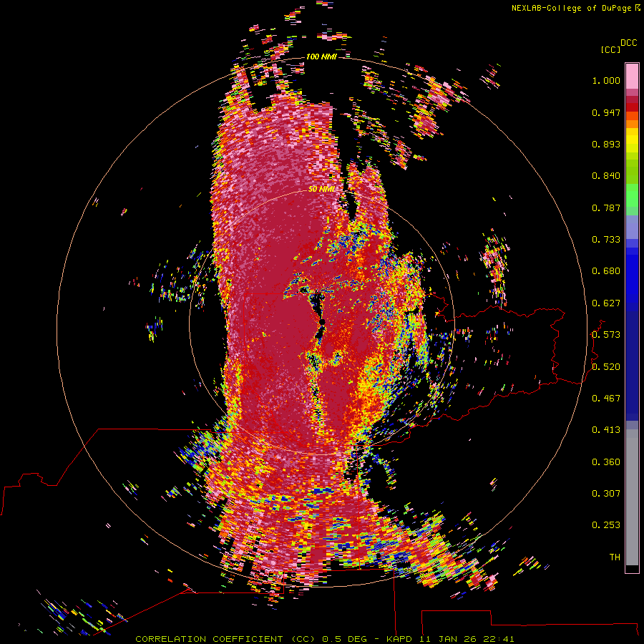644x644 pixels.
Task: Select the 0.253 scale value
Action: pyautogui.click(x=606, y=525)
